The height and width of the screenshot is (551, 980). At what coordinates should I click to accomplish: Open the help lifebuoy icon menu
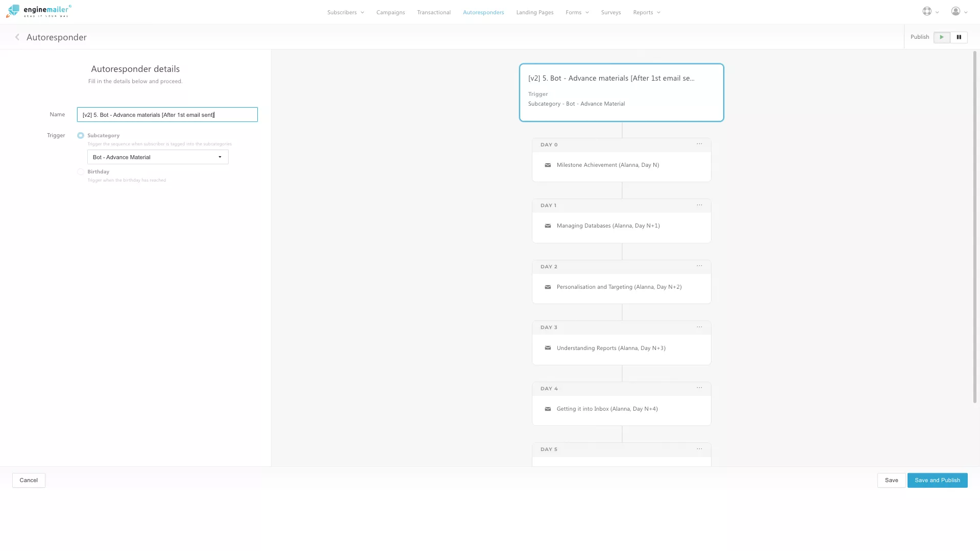coord(927,12)
